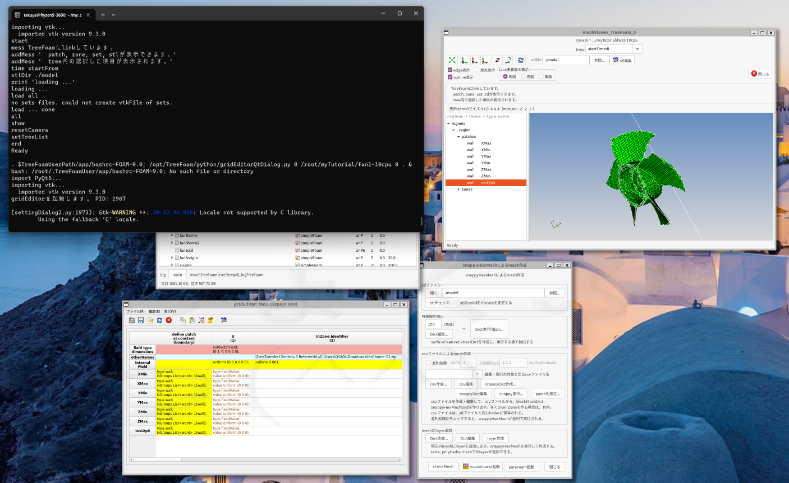This screenshot has width=789, height=483.
Task: Click the meshViewer launch button with grid icon
Action: tap(481, 466)
